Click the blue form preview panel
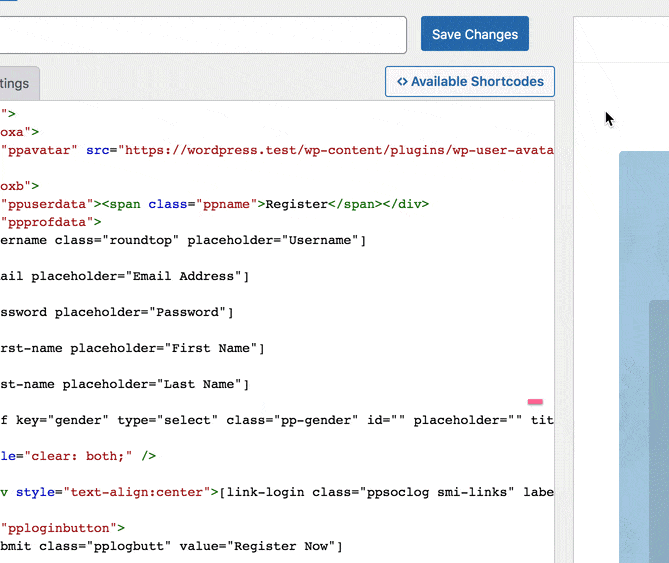This screenshot has height=563, width=669. pyautogui.click(x=644, y=357)
